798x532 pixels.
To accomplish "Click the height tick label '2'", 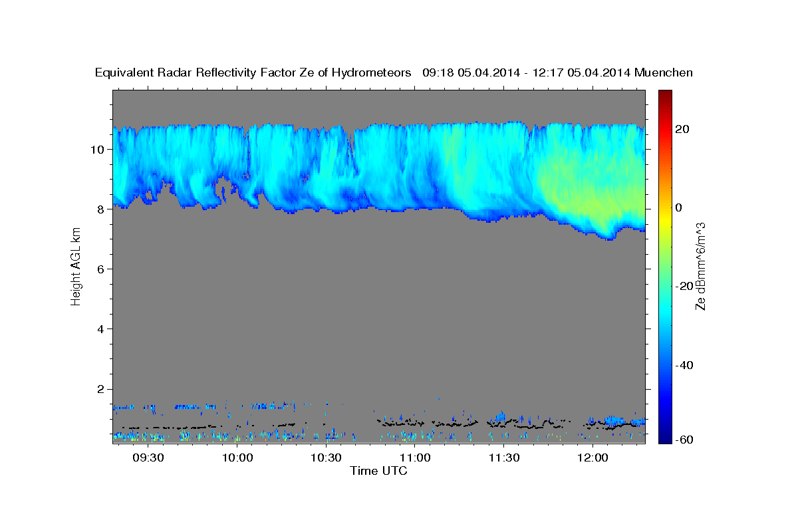I will point(101,388).
